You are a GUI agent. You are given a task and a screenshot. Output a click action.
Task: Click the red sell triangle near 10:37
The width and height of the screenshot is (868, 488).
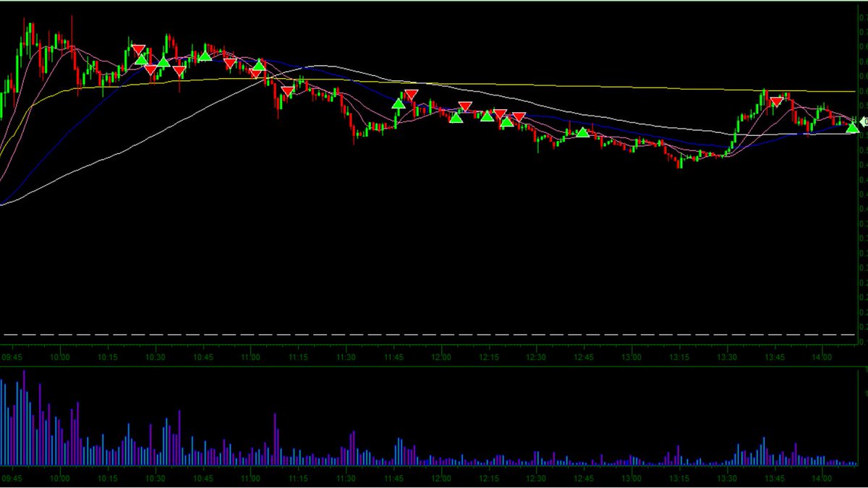179,70
